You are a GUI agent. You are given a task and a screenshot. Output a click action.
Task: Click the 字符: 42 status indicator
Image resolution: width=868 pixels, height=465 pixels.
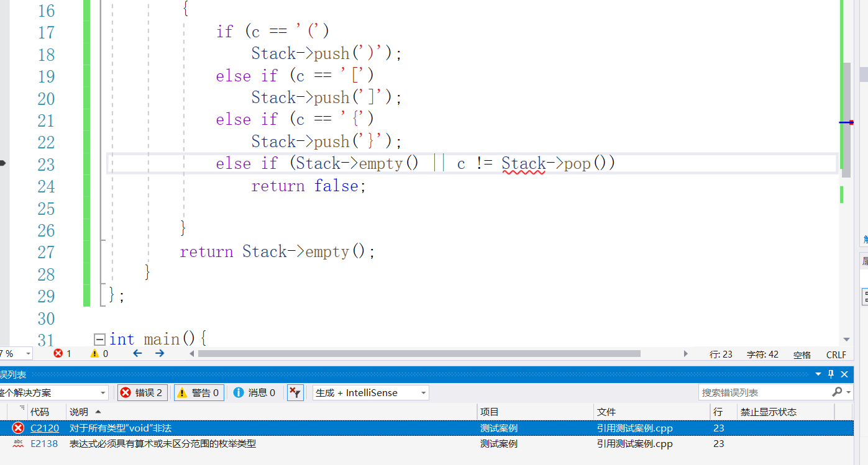click(762, 354)
